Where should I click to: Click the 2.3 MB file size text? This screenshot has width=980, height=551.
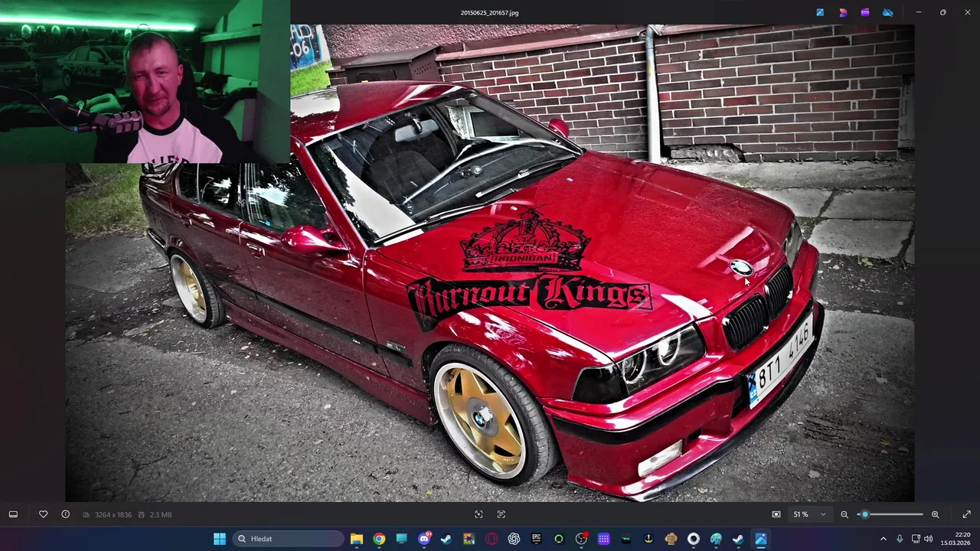(161, 515)
